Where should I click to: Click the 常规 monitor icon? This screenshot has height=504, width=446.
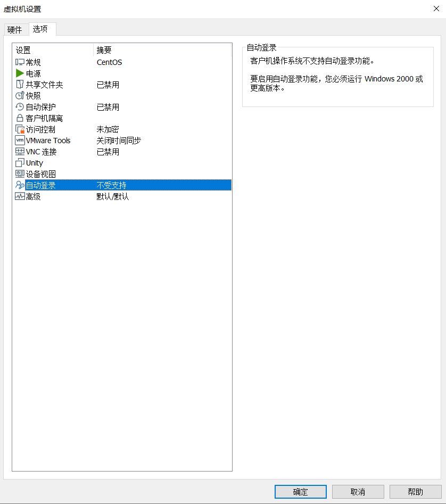(x=20, y=62)
